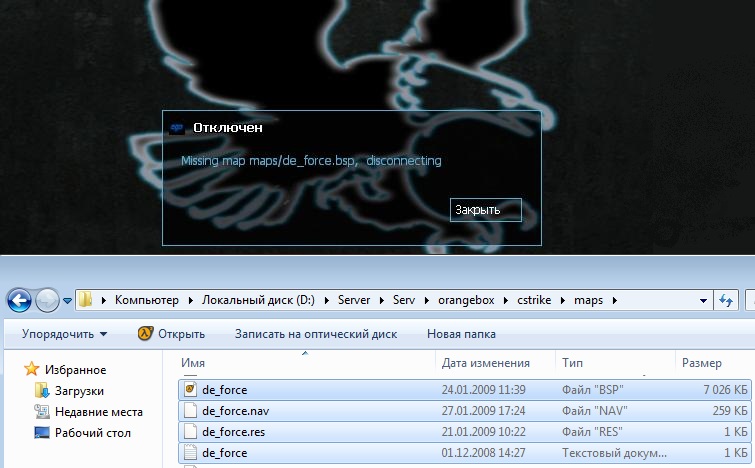
Task: Jump to the cstrike breadcrumb folder
Action: coord(534,300)
